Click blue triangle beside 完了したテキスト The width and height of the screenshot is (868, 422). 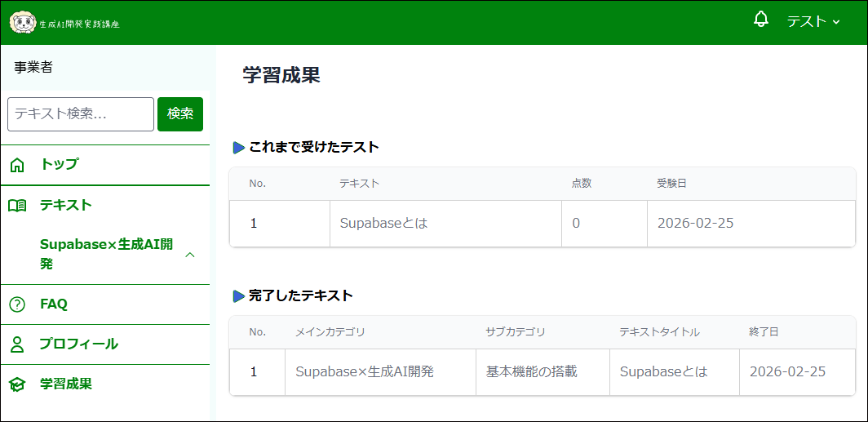point(239,296)
